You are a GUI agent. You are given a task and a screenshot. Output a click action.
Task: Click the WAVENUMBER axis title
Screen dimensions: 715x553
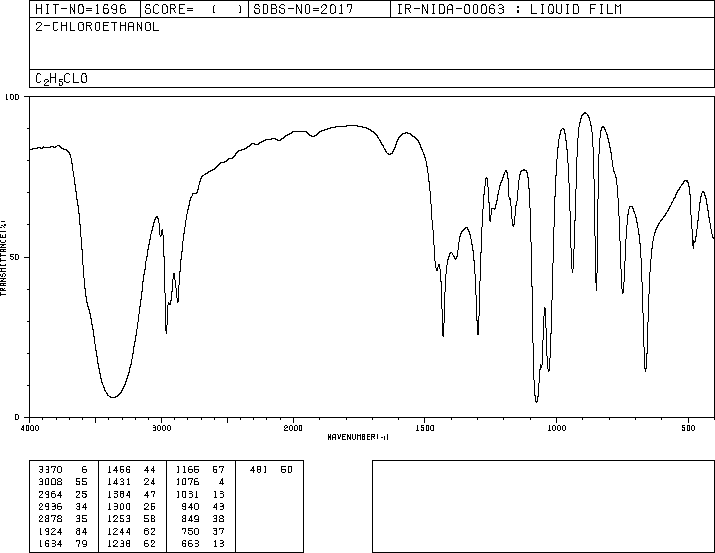(x=358, y=437)
